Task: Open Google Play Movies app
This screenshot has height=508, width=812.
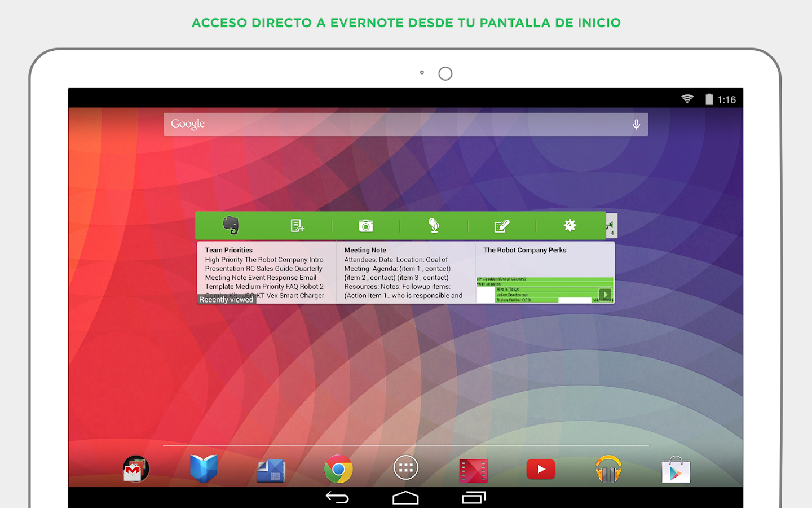Action: pyautogui.click(x=474, y=471)
